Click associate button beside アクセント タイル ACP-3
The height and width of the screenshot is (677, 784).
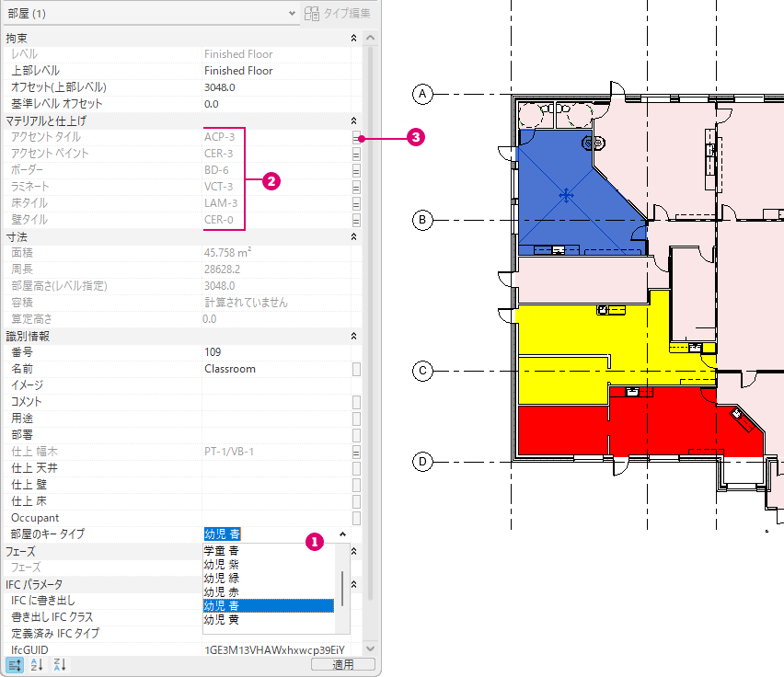pyautogui.click(x=356, y=137)
